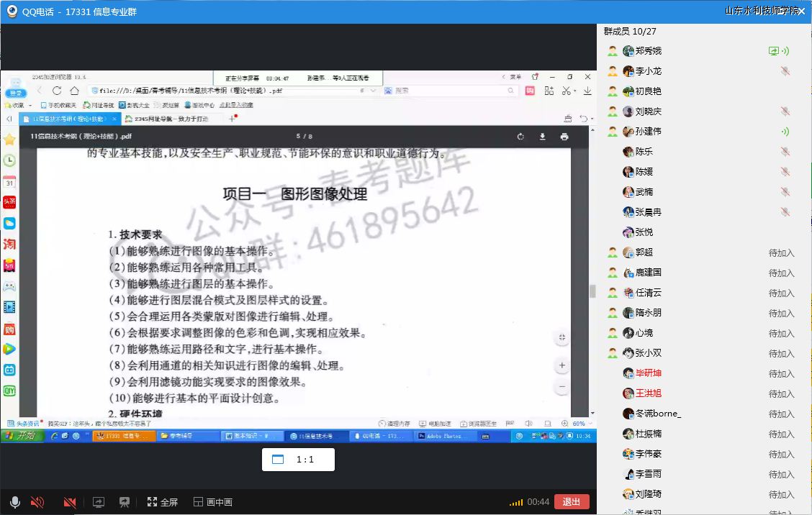Select the 1:1 display scale option
The image size is (812, 515).
pyautogui.click(x=297, y=460)
